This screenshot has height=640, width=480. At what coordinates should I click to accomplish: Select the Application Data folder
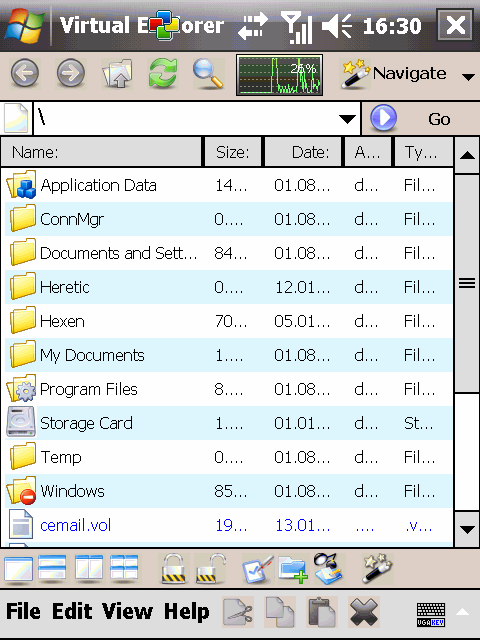click(229, 185)
